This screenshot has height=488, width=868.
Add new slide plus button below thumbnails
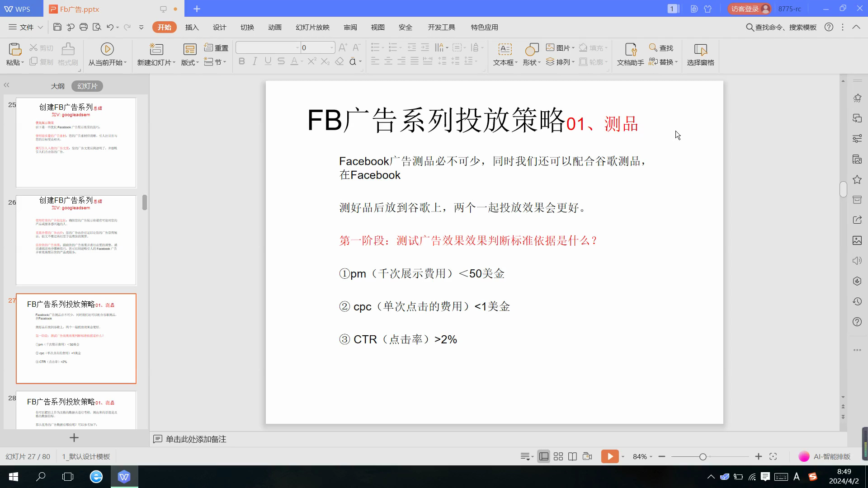(74, 437)
